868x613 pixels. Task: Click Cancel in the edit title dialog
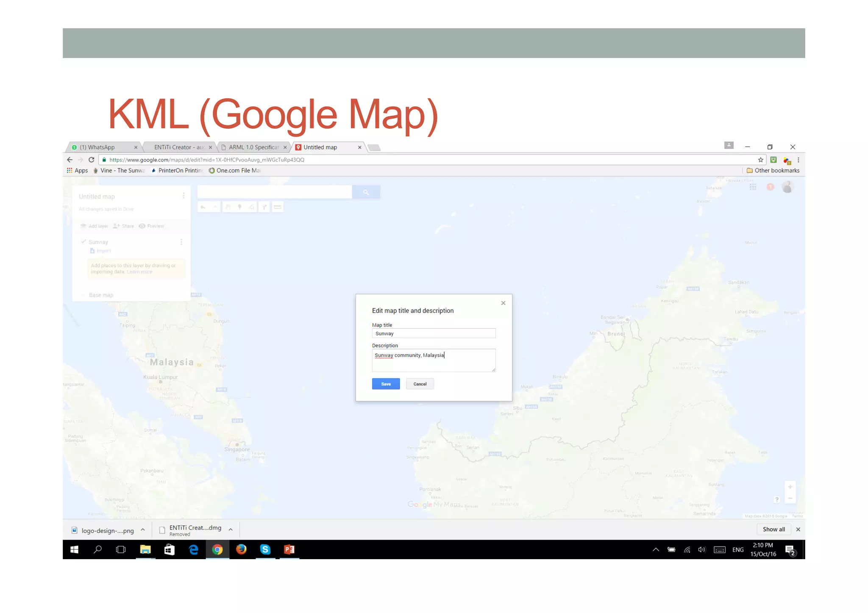(x=420, y=384)
